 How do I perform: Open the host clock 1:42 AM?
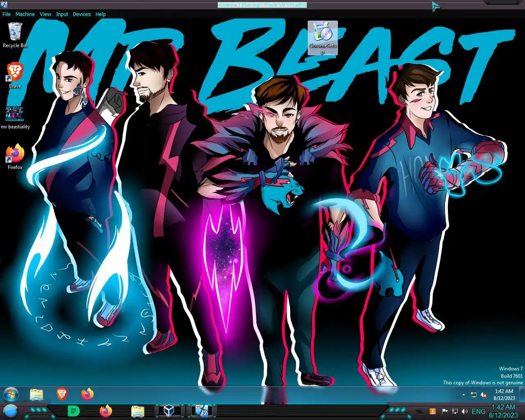[x=503, y=411]
